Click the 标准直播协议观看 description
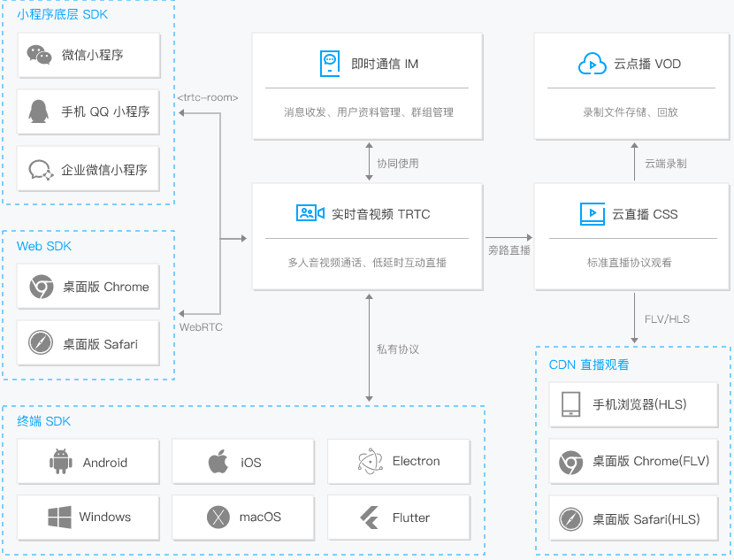The height and width of the screenshot is (560, 734). [630, 263]
